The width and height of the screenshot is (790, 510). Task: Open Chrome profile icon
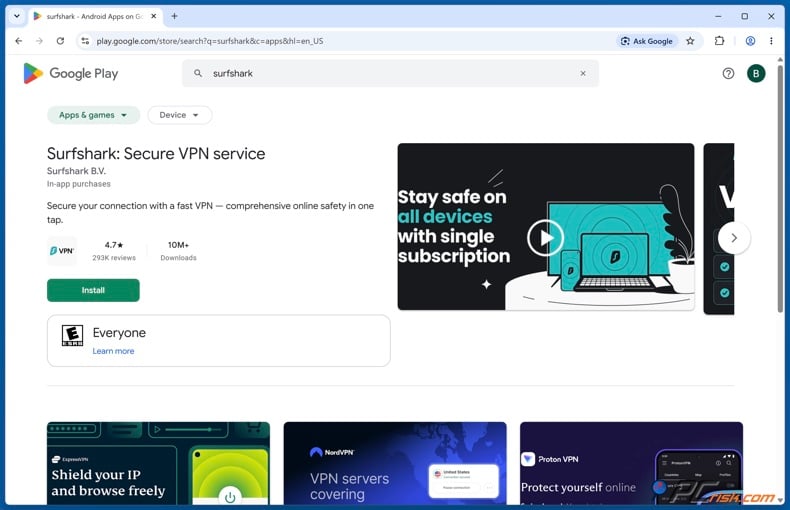pos(750,41)
